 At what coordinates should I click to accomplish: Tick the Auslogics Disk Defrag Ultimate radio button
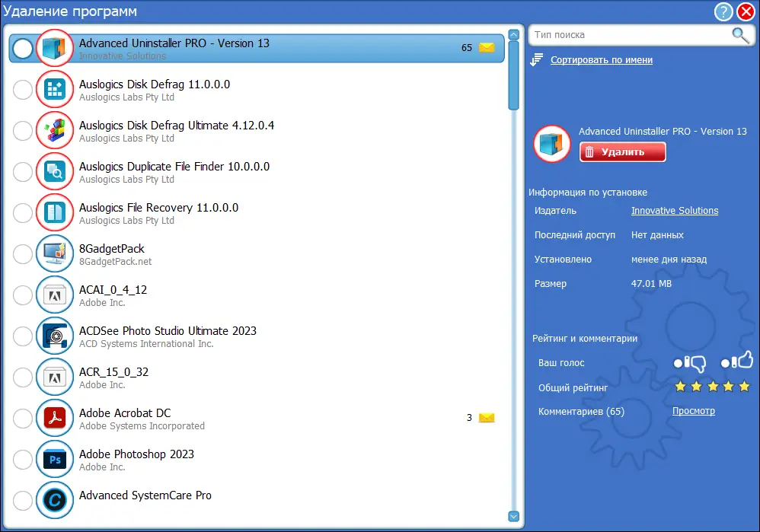coord(23,131)
